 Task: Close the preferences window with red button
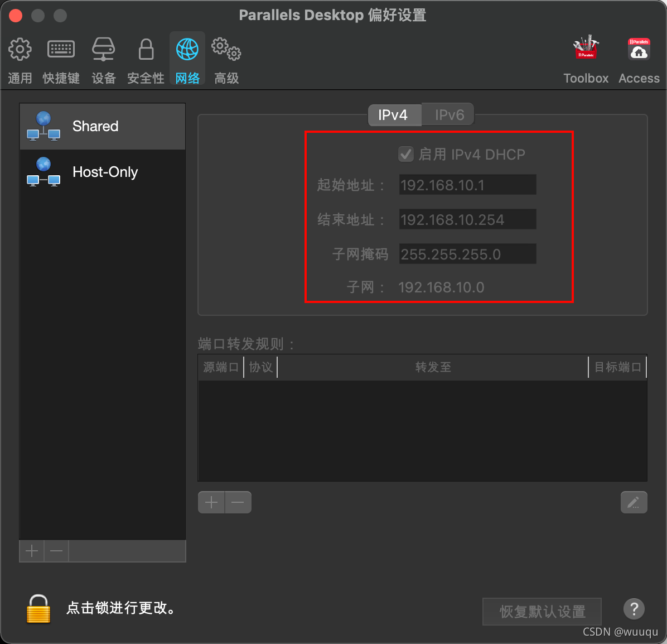tap(16, 16)
